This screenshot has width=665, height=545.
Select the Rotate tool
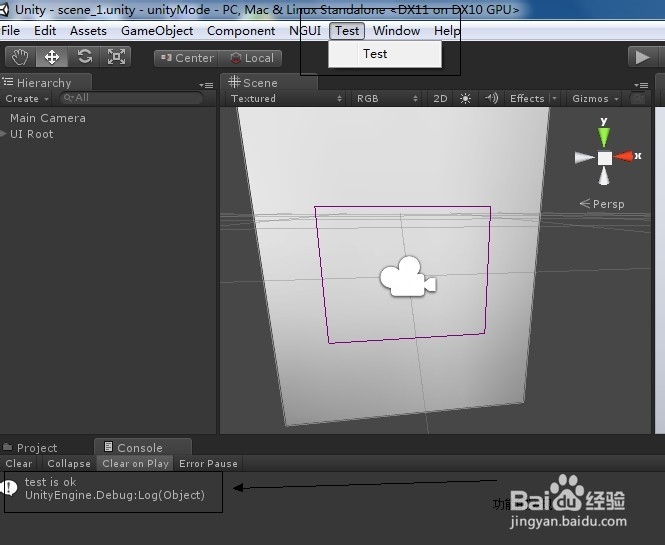click(84, 57)
